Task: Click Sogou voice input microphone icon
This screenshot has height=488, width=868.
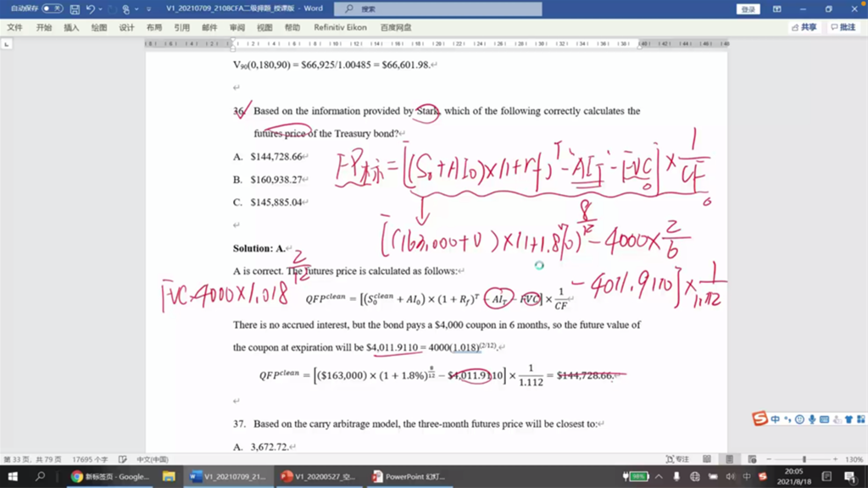Action: click(811, 419)
